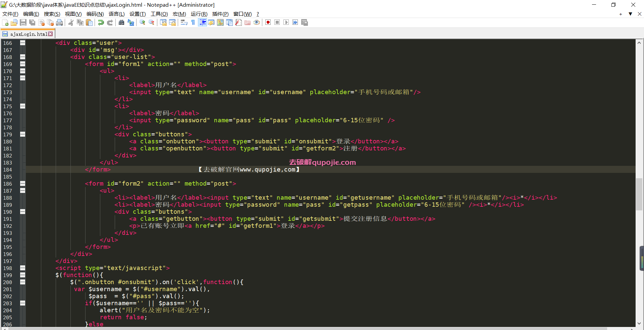644x330 pixels.
Task: Close the ajaxLogin.html tab with red X
Action: pos(51,34)
